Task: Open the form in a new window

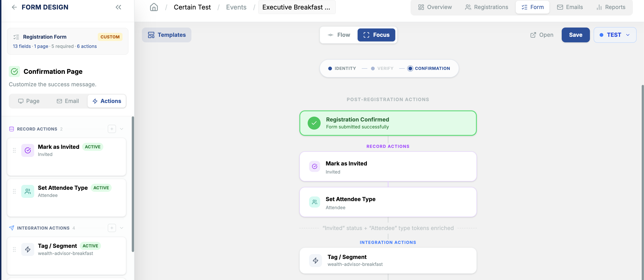Action: (x=542, y=35)
